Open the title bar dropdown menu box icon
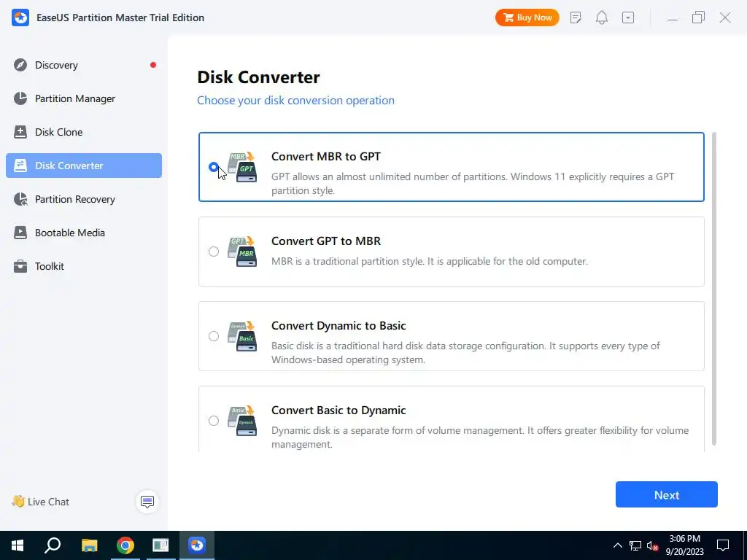Image resolution: width=747 pixels, height=560 pixels. coord(628,17)
